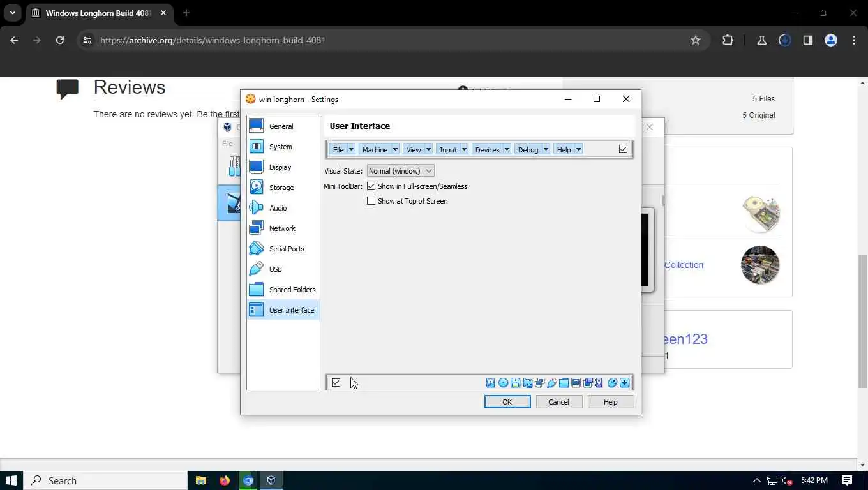Click the display indicator icon in status bar editor
868x490 pixels.
tap(576, 383)
